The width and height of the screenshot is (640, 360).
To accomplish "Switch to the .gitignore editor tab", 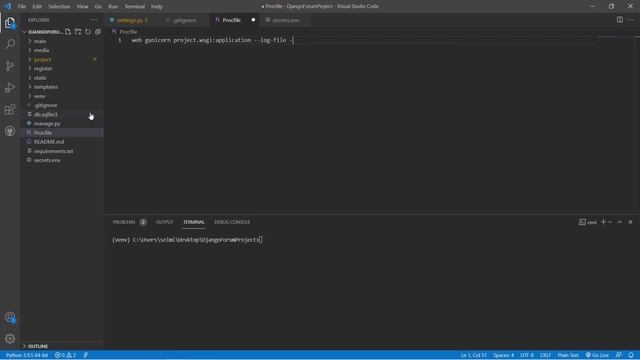I will [184, 20].
